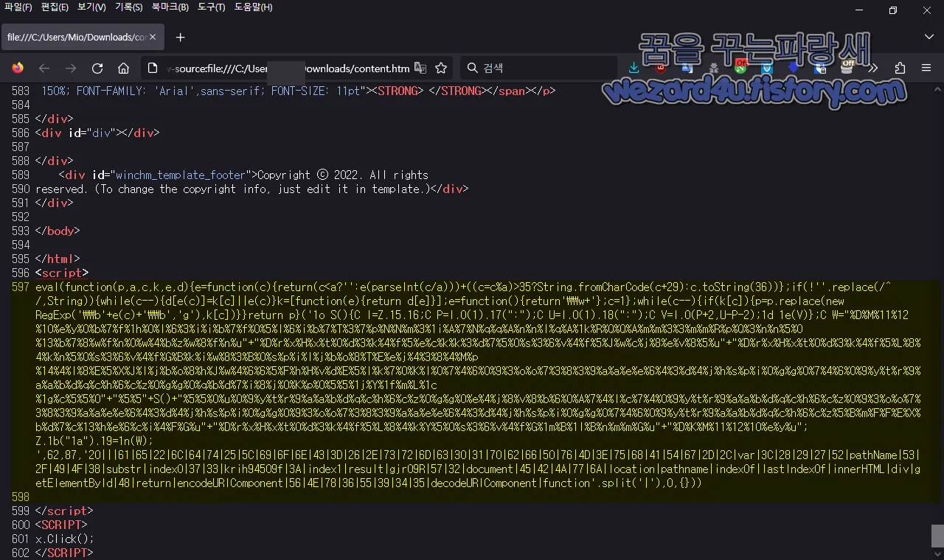The height and width of the screenshot is (560, 944).
Task: Open the 기록(S) history menu
Action: pyautogui.click(x=129, y=7)
